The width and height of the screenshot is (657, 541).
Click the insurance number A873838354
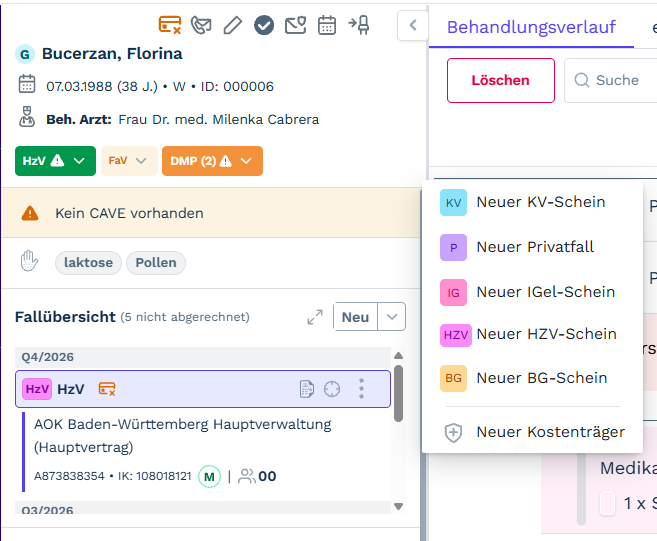coord(69,476)
